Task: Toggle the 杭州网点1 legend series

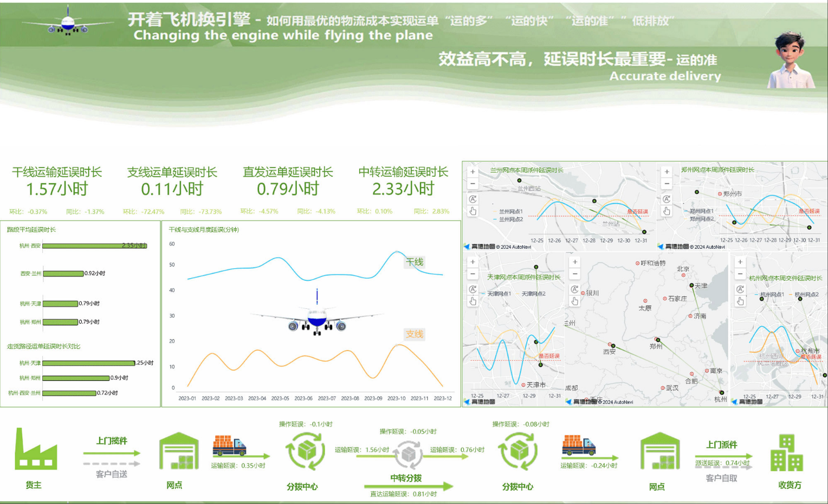Action: pos(771,295)
